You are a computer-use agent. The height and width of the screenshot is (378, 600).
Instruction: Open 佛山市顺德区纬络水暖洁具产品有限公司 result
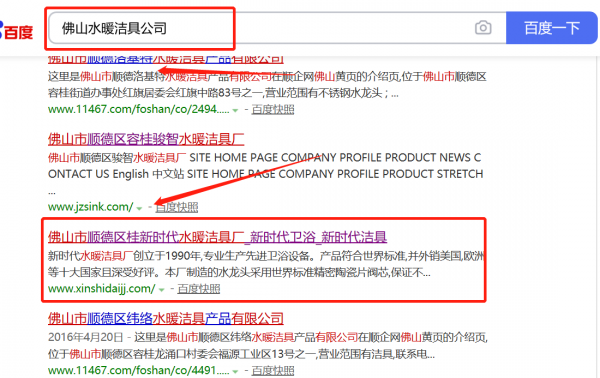point(166,318)
